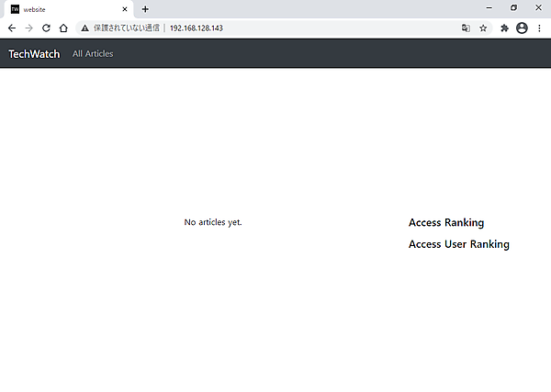Open the Chrome three-dot menu

pos(539,28)
